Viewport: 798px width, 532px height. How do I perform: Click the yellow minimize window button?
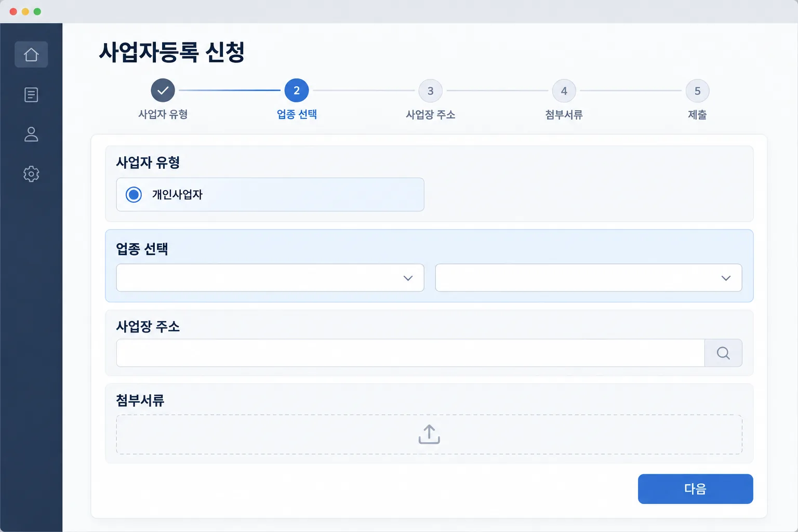click(25, 11)
